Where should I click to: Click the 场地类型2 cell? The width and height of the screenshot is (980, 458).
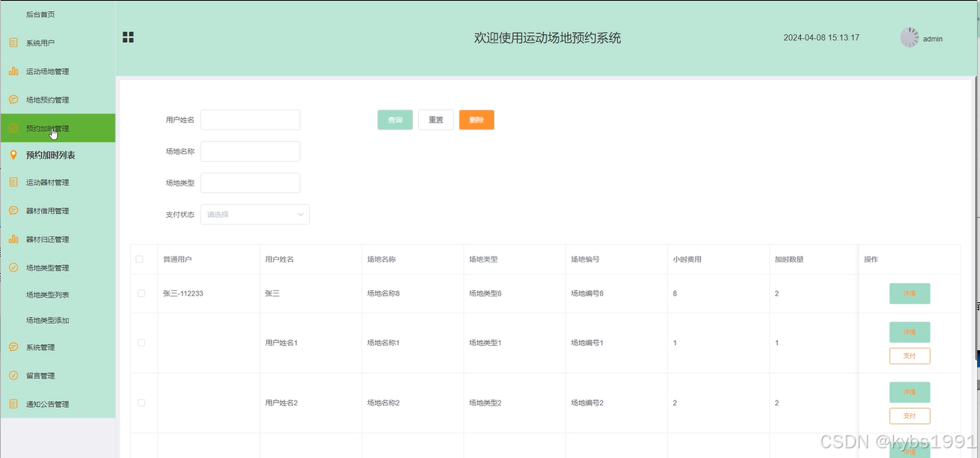(x=485, y=403)
